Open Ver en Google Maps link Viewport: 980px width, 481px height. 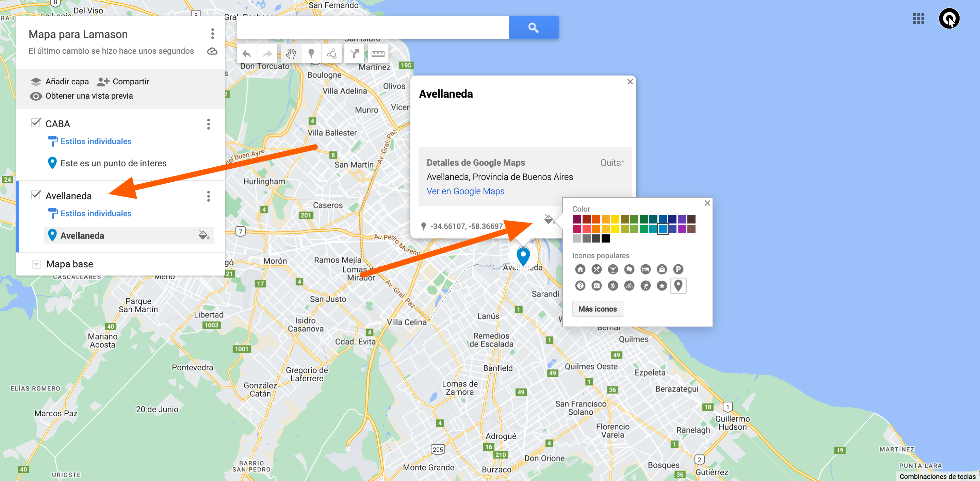tap(465, 191)
